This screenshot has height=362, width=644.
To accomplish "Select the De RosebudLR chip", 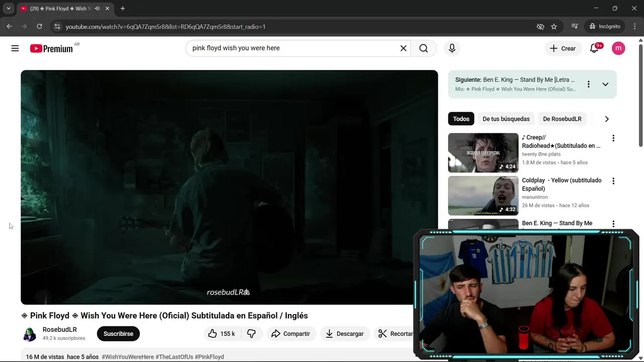I will click(x=562, y=119).
